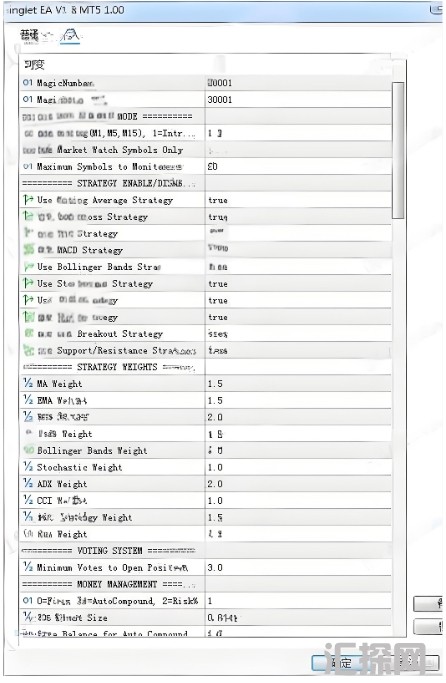Viewport: 446px width, 683px height.
Task: Click the integer icon beside MagicNumber row
Action: [x=27, y=82]
